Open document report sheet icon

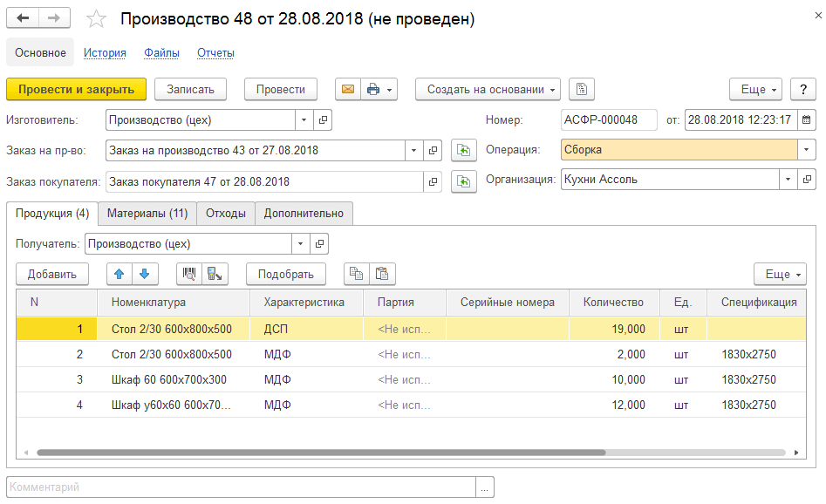(582, 90)
